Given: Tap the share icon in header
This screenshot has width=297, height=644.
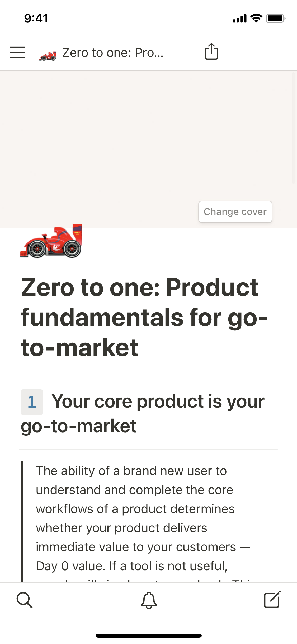Looking at the screenshot, I should pyautogui.click(x=211, y=52).
